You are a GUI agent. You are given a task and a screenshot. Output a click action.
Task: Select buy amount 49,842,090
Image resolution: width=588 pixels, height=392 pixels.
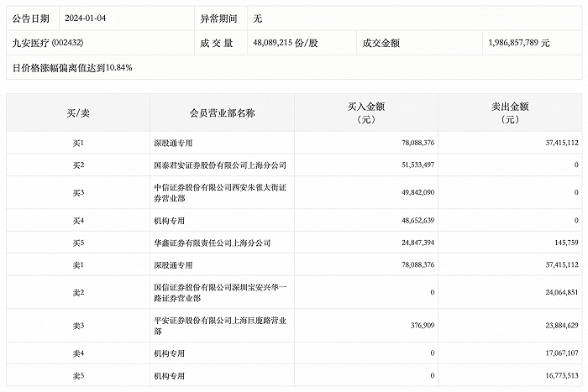point(417,192)
